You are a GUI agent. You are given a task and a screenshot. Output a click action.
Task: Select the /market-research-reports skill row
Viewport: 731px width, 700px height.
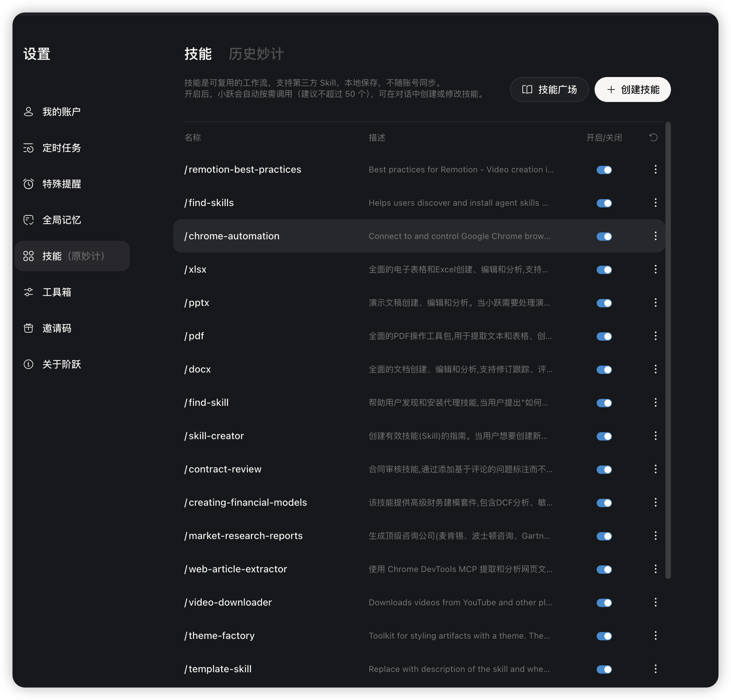point(244,536)
